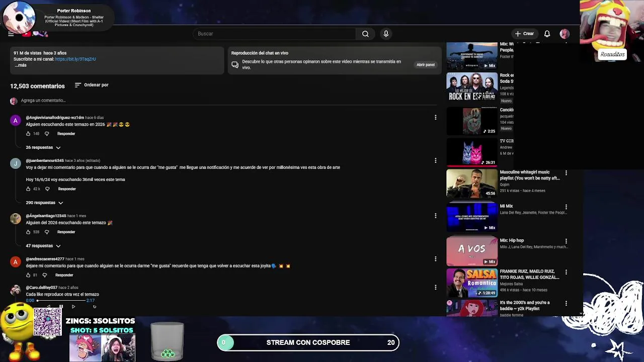Like the comment with 528 likes
Viewport: 644px width, 362px height.
pyautogui.click(x=28, y=232)
